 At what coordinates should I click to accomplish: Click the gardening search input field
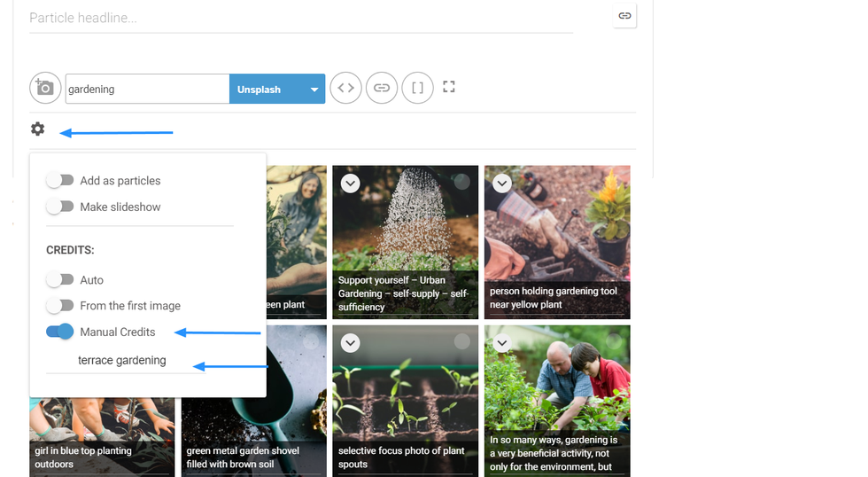pos(147,90)
